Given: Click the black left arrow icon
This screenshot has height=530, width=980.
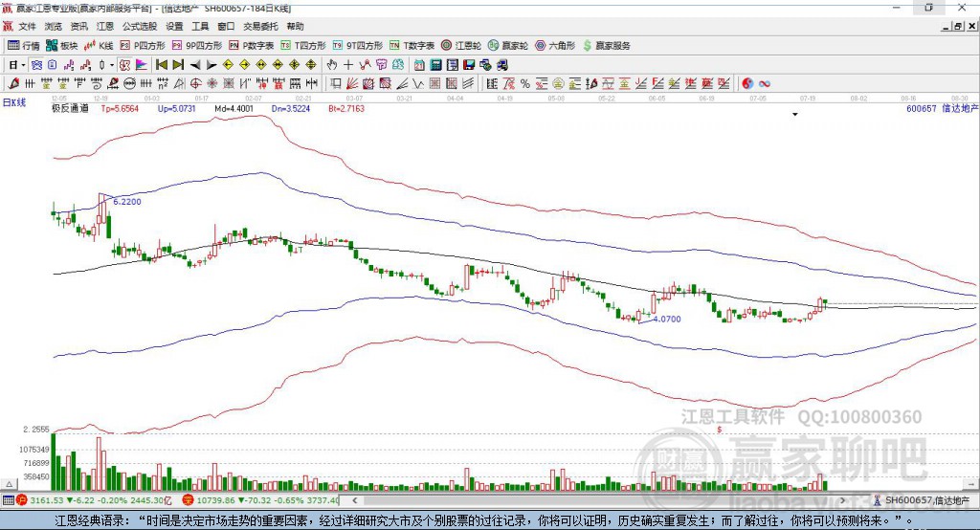Looking at the screenshot, I should [x=195, y=65].
